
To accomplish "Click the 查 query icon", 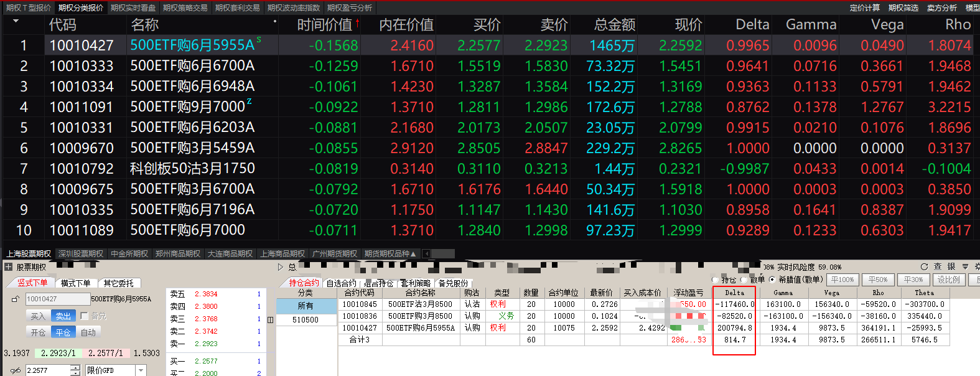I will point(938,266).
